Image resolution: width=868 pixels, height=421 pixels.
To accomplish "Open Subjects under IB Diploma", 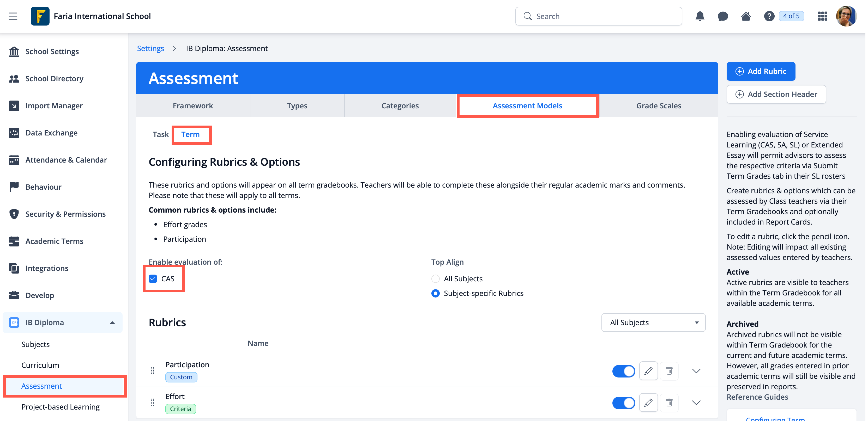I will click(x=35, y=344).
